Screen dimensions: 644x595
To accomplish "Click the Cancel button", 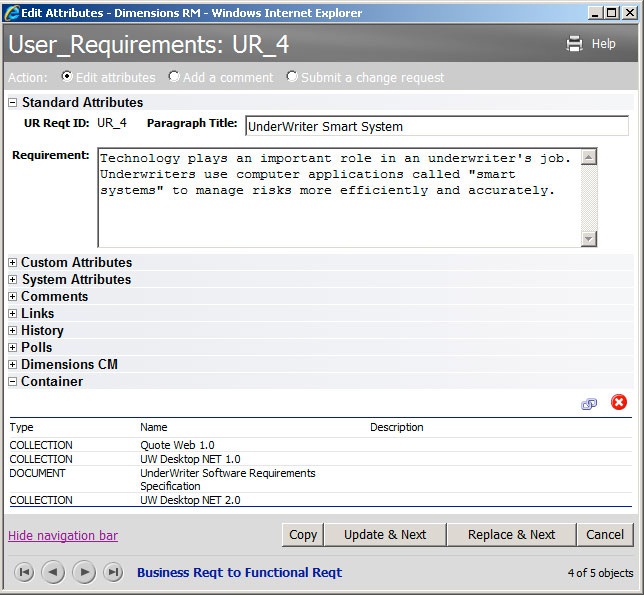I will click(x=605, y=535).
